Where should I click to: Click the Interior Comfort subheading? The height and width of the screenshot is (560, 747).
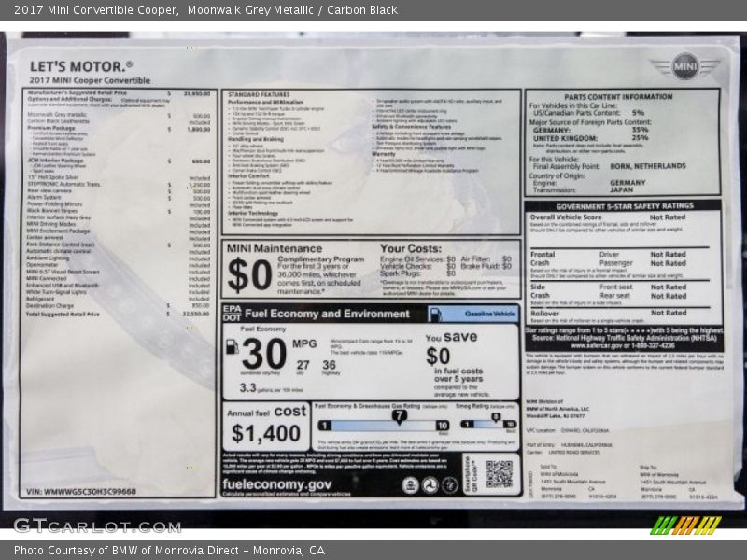tap(248, 175)
